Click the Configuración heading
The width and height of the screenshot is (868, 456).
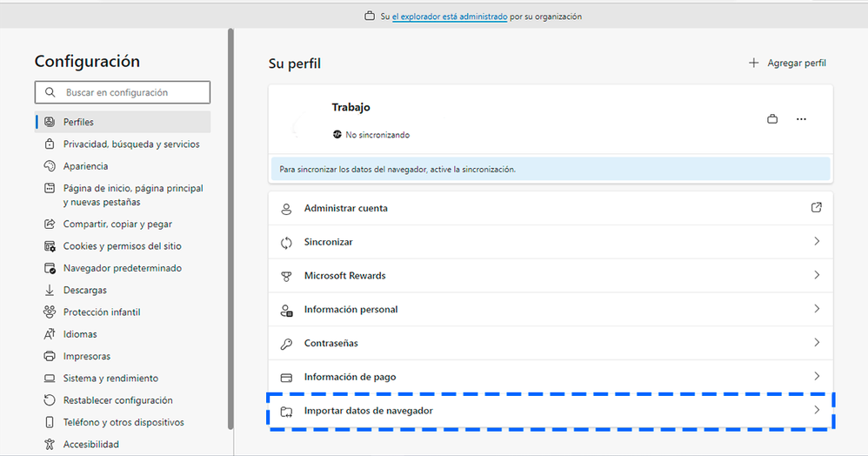(x=87, y=62)
